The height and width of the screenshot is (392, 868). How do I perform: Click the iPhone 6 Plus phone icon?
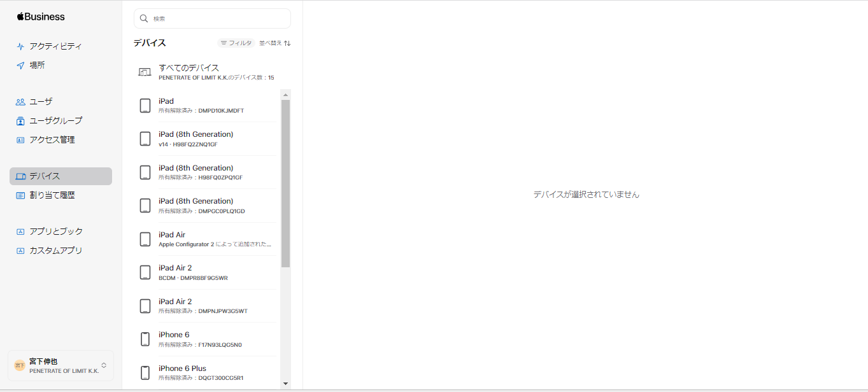coord(145,373)
